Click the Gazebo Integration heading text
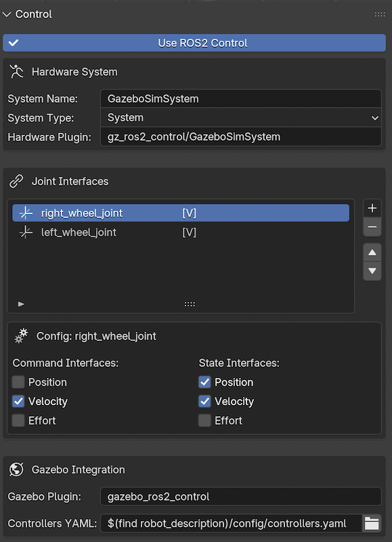The height and width of the screenshot is (542, 392). (79, 470)
